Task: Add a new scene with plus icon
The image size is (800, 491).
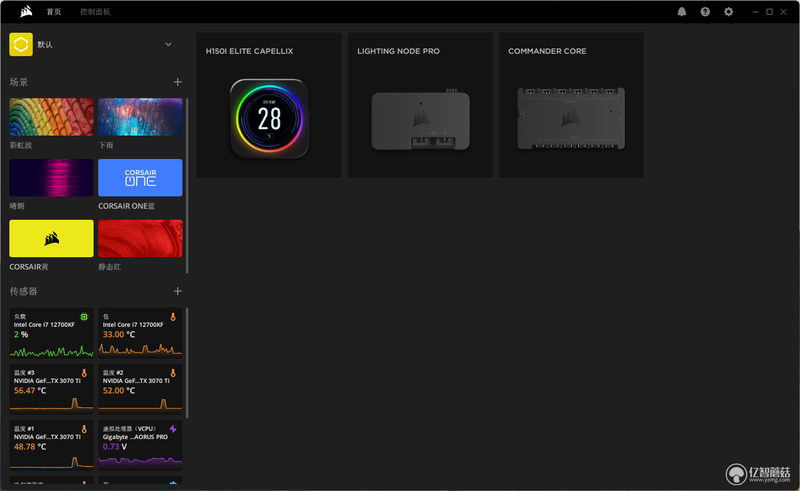Action: [178, 82]
